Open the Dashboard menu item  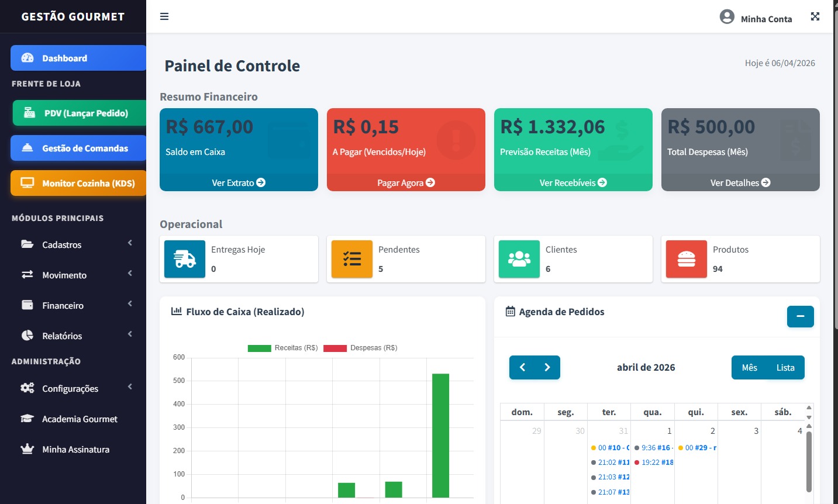click(x=78, y=58)
